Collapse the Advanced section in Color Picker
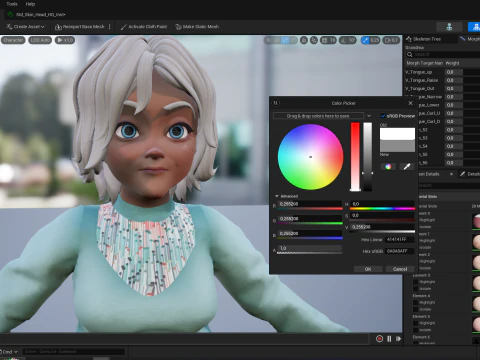 coord(277,196)
